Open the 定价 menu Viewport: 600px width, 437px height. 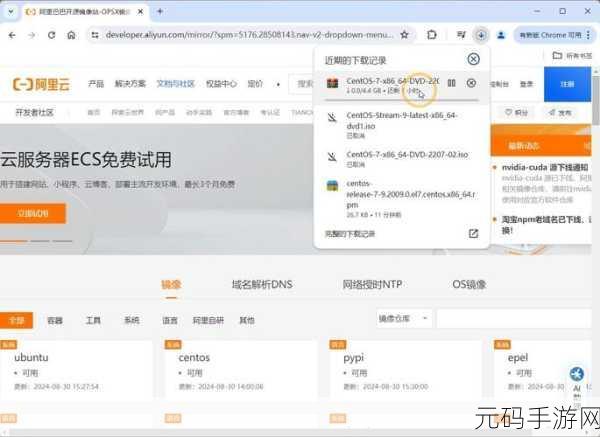[x=255, y=83]
